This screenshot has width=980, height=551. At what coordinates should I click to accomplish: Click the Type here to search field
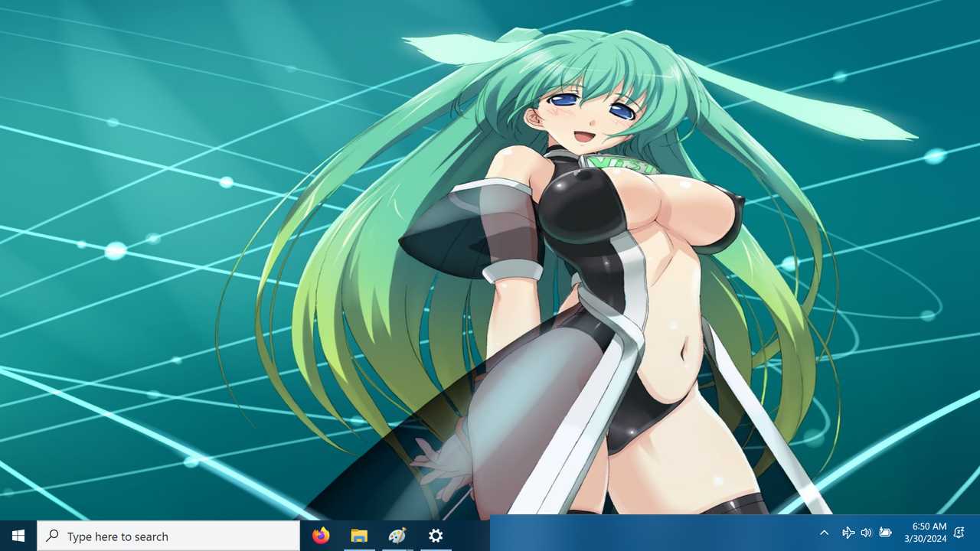pyautogui.click(x=168, y=536)
